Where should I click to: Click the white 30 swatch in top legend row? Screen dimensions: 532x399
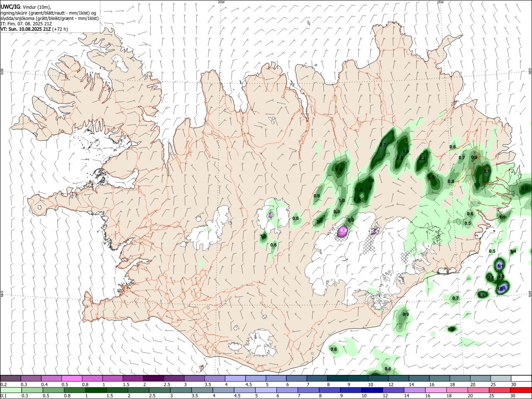pos(521,378)
